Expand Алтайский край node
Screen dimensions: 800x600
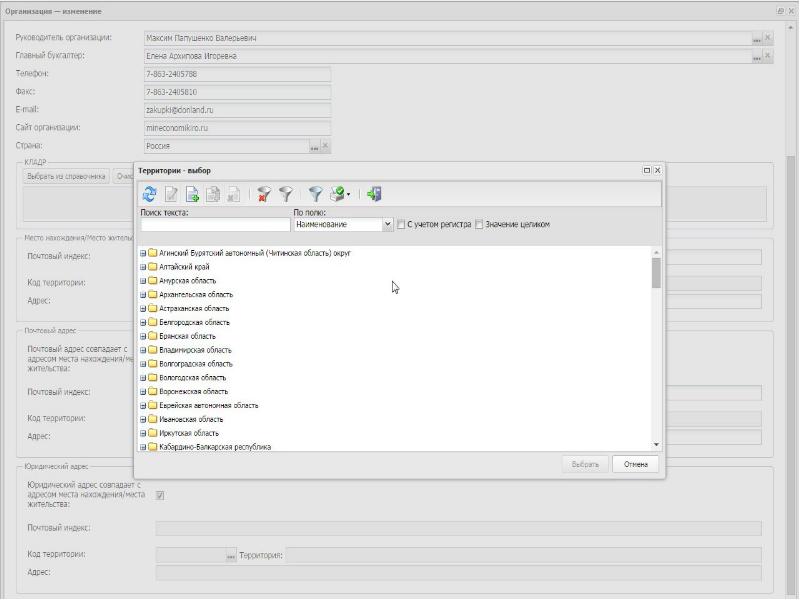(x=143, y=267)
